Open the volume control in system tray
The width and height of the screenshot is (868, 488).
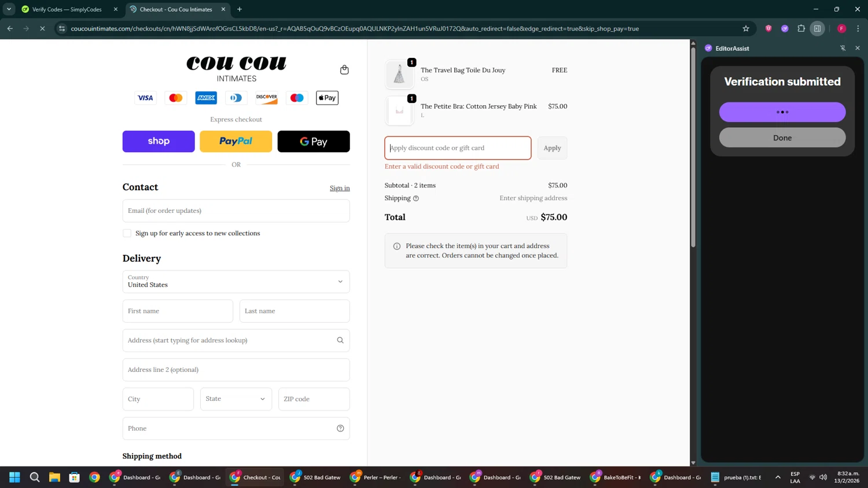tap(823, 477)
